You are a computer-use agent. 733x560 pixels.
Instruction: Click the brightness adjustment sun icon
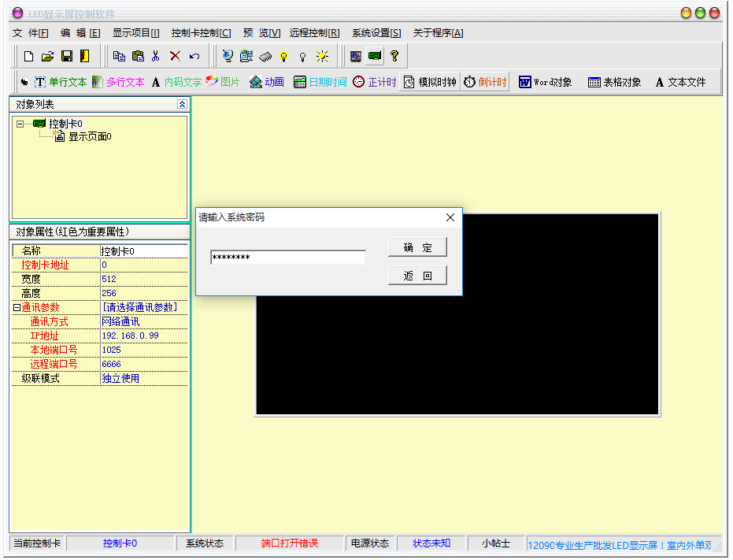(320, 56)
